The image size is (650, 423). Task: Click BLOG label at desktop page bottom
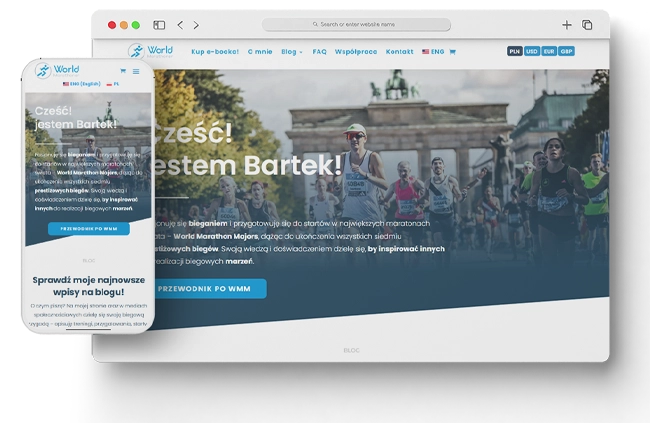(x=352, y=350)
